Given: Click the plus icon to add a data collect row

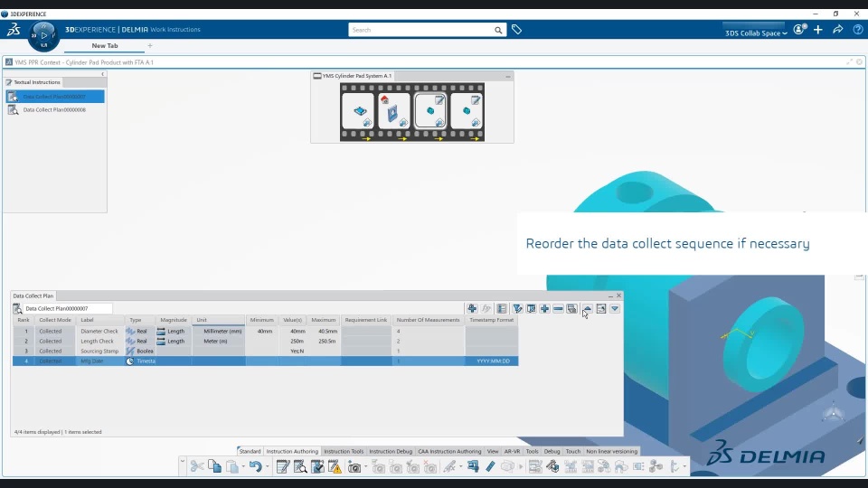Looking at the screenshot, I should click(x=544, y=309).
